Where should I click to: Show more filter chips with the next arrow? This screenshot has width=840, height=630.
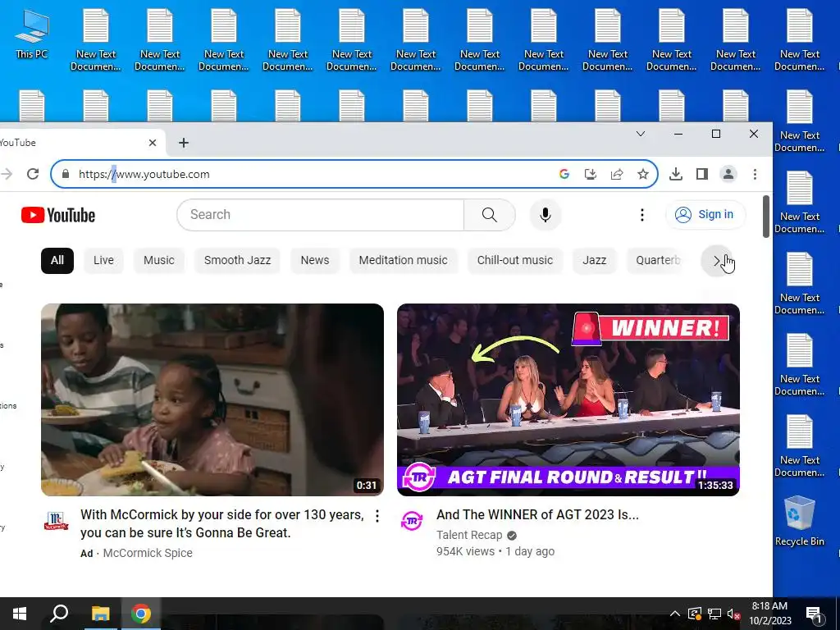(x=716, y=261)
